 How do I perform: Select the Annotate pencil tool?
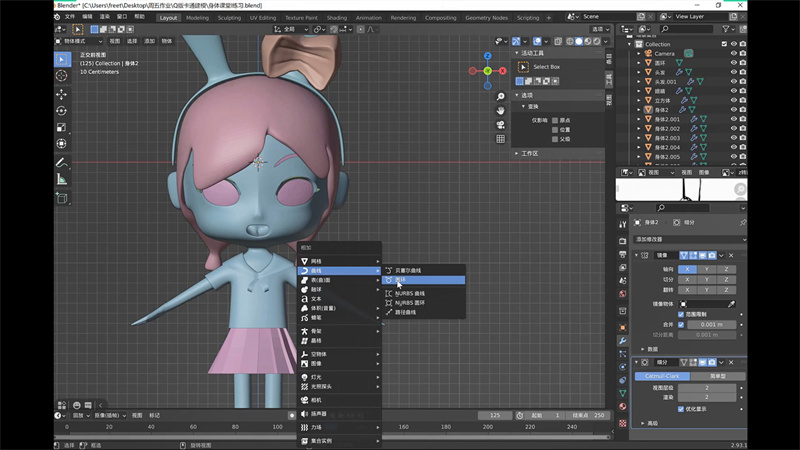point(61,163)
